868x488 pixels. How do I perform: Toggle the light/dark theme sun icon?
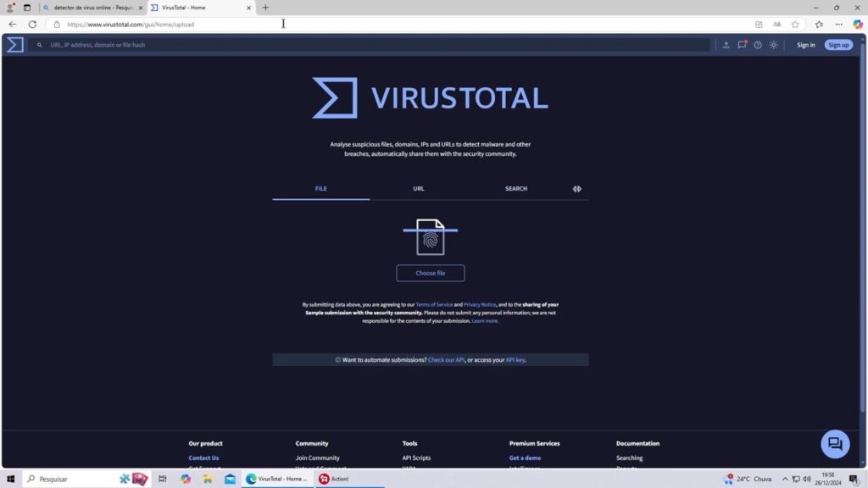click(773, 45)
